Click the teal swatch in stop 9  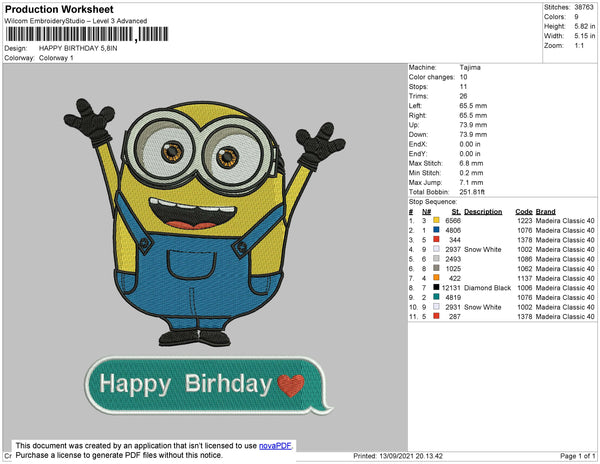click(x=437, y=297)
